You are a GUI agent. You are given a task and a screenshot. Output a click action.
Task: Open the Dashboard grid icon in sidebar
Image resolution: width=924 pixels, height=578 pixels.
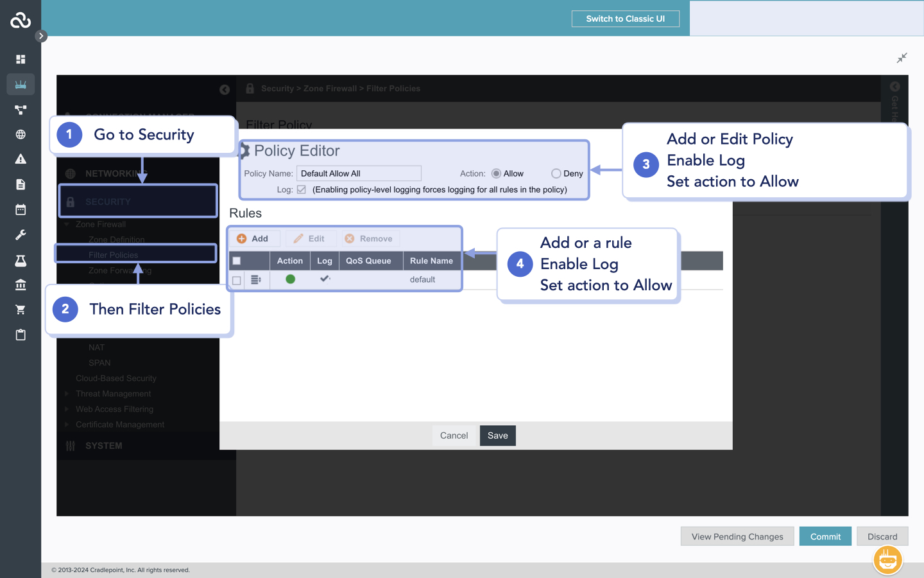[x=21, y=59]
